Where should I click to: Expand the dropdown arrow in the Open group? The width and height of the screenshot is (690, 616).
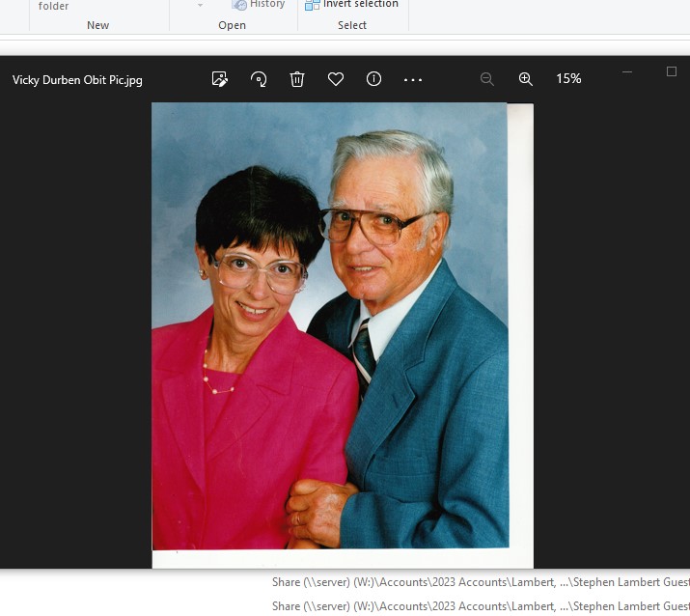(x=201, y=5)
